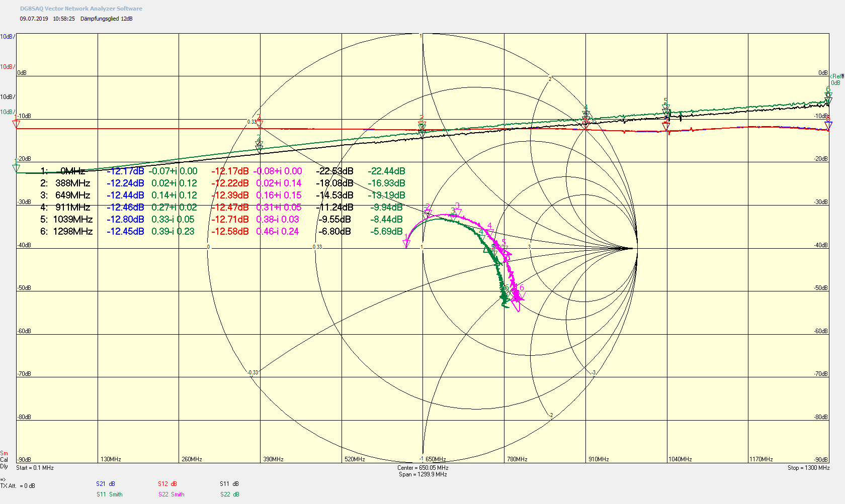845x504 pixels.
Task: Click the 1170MHz frequency axis label
Action: pyautogui.click(x=761, y=459)
